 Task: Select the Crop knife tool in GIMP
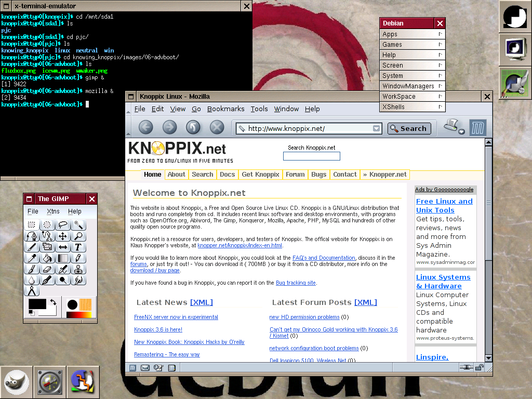click(32, 247)
